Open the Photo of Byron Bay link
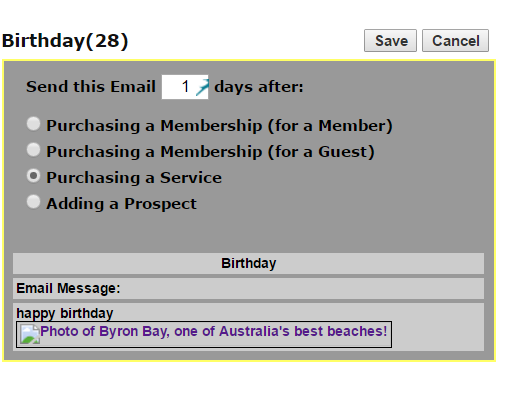510x397 pixels. pyautogui.click(x=214, y=331)
